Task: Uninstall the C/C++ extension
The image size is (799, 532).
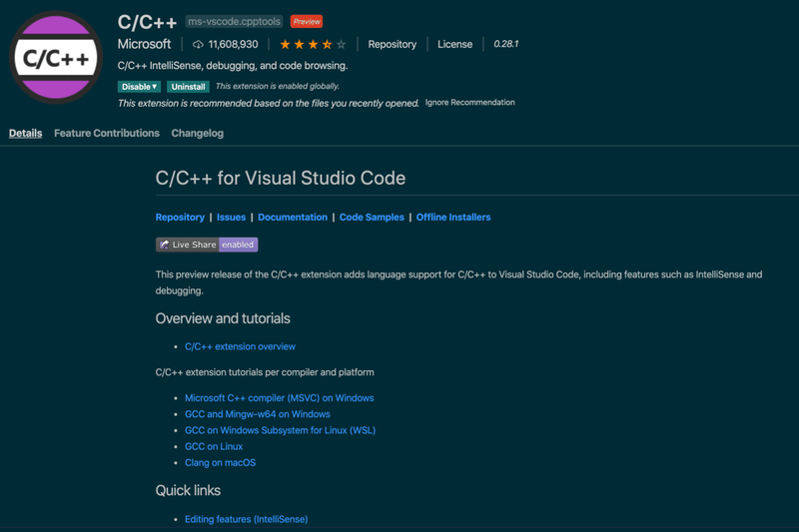Action: pyautogui.click(x=188, y=87)
